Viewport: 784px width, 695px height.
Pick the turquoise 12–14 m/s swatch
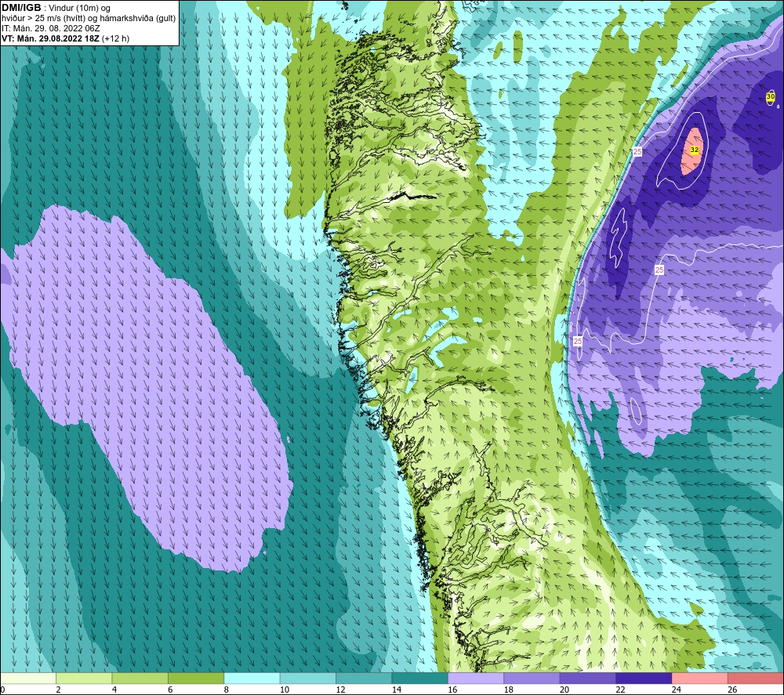pos(364,678)
